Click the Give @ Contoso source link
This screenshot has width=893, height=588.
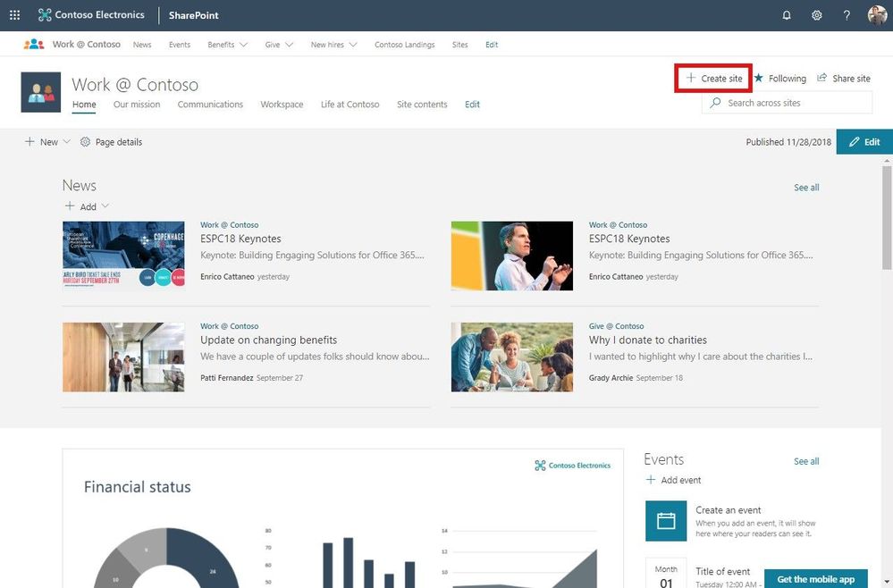click(x=616, y=326)
